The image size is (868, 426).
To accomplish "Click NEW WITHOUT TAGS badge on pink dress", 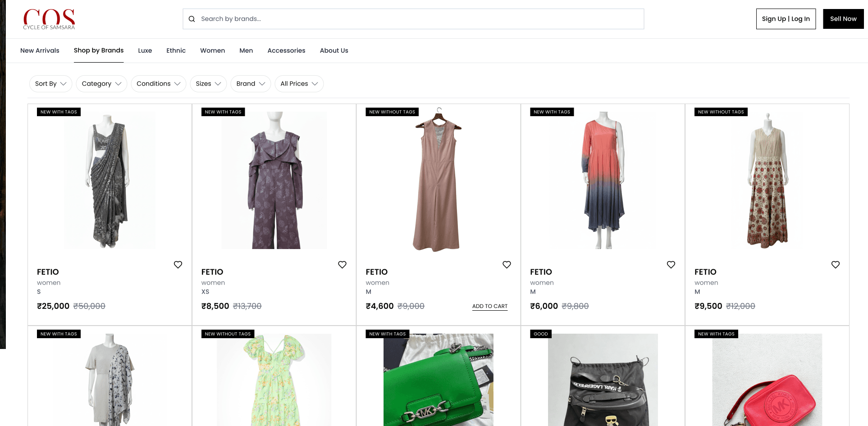I will tap(392, 112).
